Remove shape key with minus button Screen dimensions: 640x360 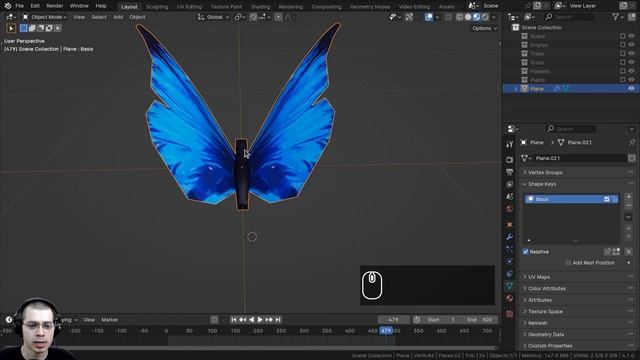(x=629, y=205)
